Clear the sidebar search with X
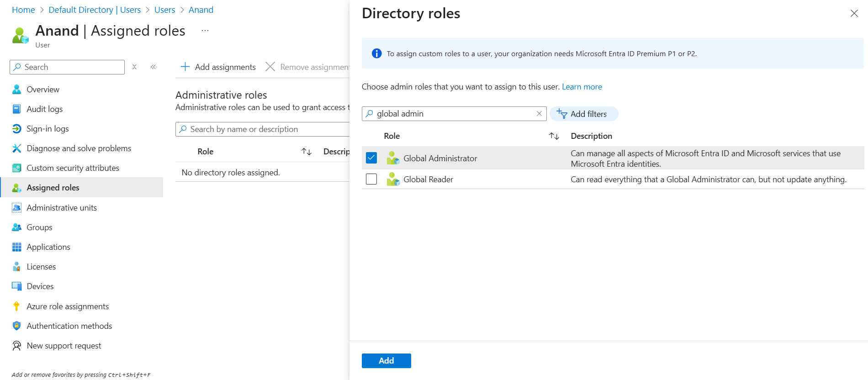Image resolution: width=868 pixels, height=380 pixels. [134, 67]
